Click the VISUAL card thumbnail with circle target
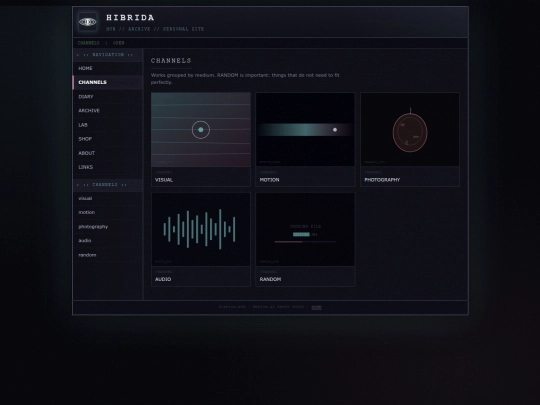540x405 pixels. coord(201,129)
